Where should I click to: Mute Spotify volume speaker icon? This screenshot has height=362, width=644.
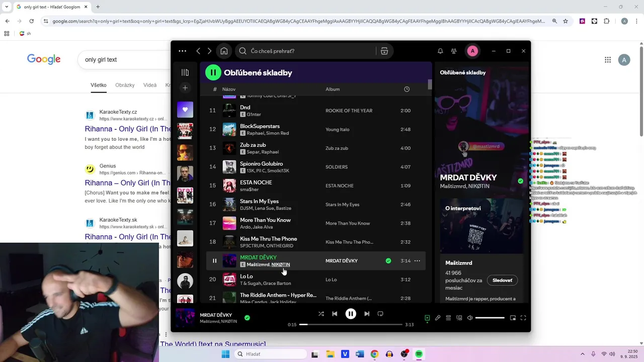point(470,318)
